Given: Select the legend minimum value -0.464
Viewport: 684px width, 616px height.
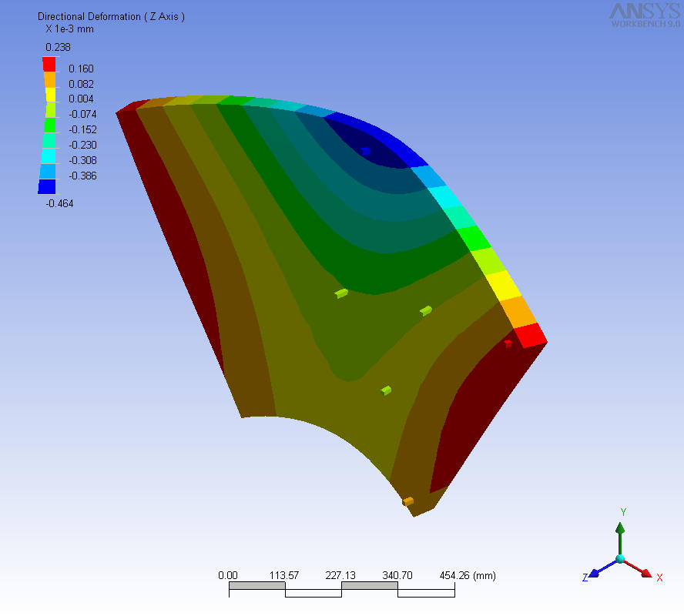Looking at the screenshot, I should (60, 203).
